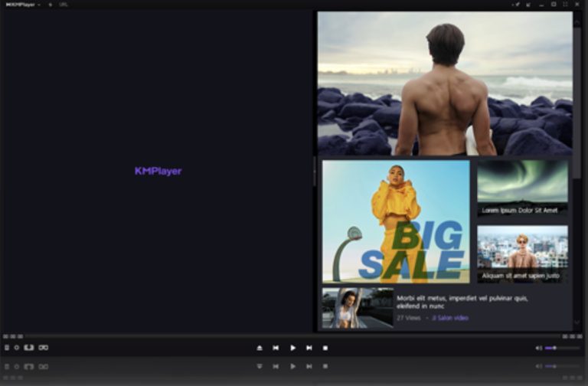Skip to the next track
Screen dimensions: 588x386
[x=309, y=348]
